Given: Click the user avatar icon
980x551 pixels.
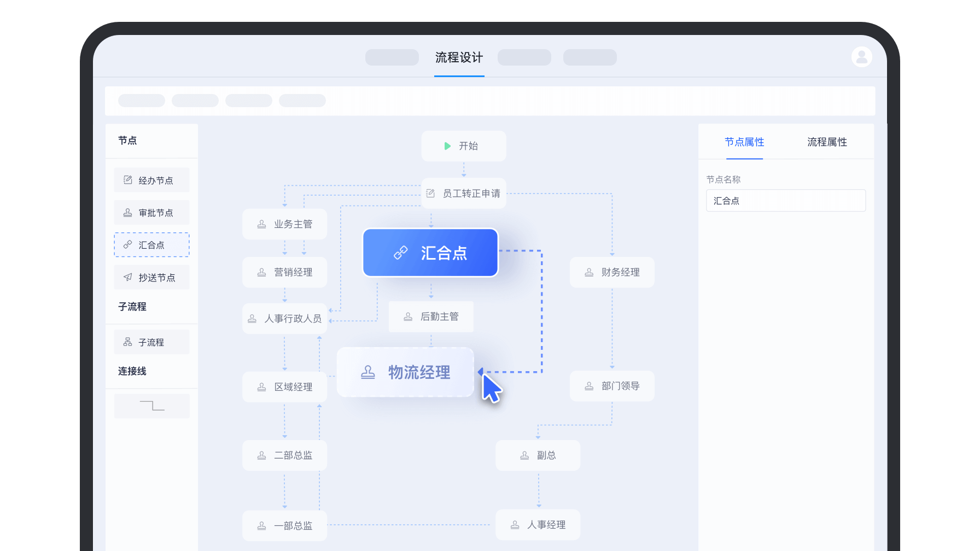Looking at the screenshot, I should pyautogui.click(x=861, y=57).
